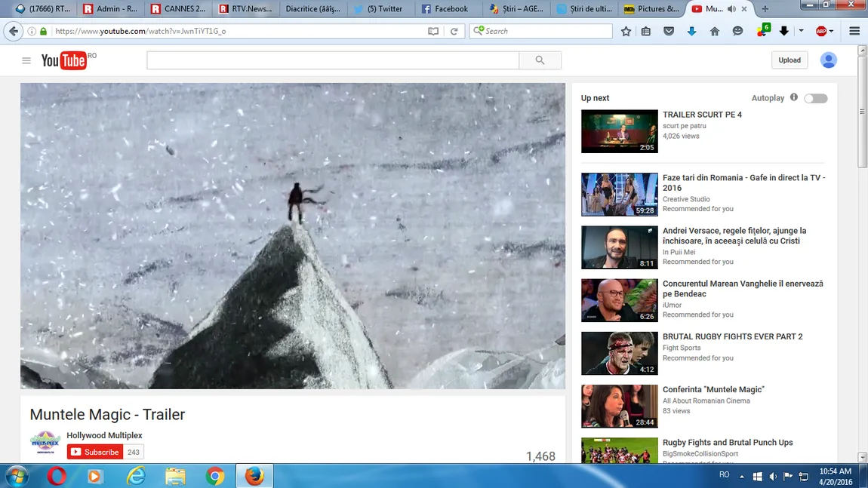Reload the current page
Image resolution: width=868 pixels, height=488 pixels.
(x=454, y=31)
